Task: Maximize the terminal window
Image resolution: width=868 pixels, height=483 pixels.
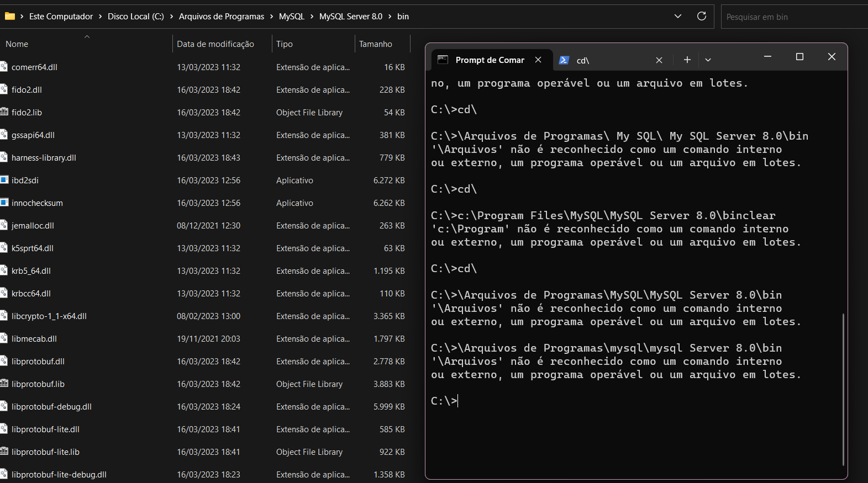Action: coord(799,56)
